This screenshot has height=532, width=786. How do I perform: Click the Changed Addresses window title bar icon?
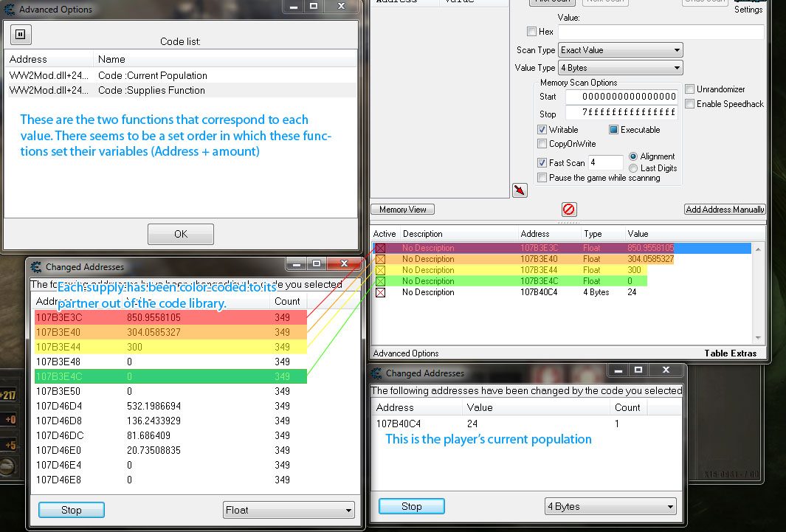(x=35, y=266)
